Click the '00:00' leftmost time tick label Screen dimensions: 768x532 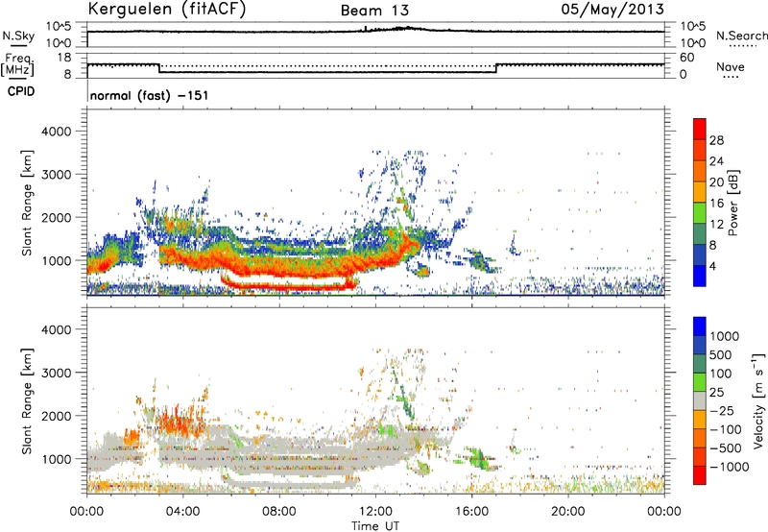pyautogui.click(x=86, y=512)
